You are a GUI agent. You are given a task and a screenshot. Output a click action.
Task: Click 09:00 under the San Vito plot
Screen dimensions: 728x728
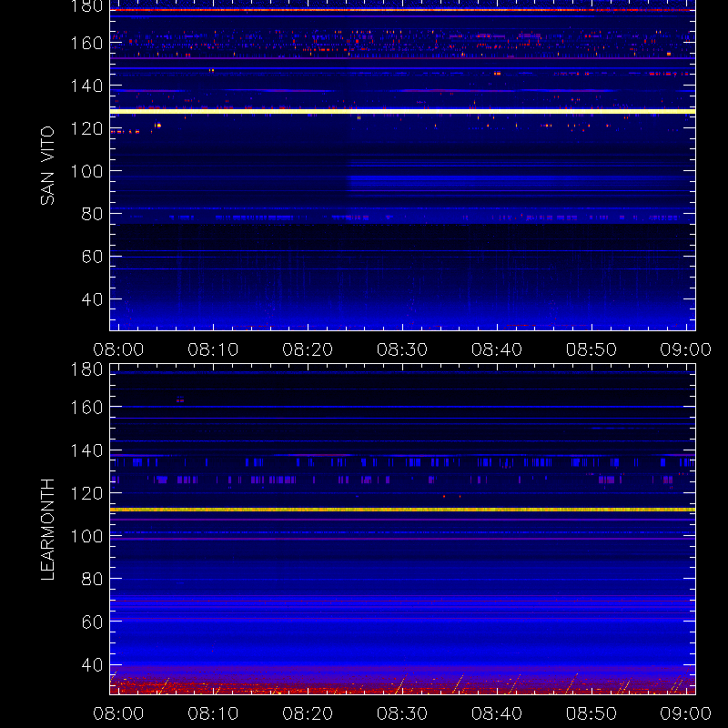686,349
